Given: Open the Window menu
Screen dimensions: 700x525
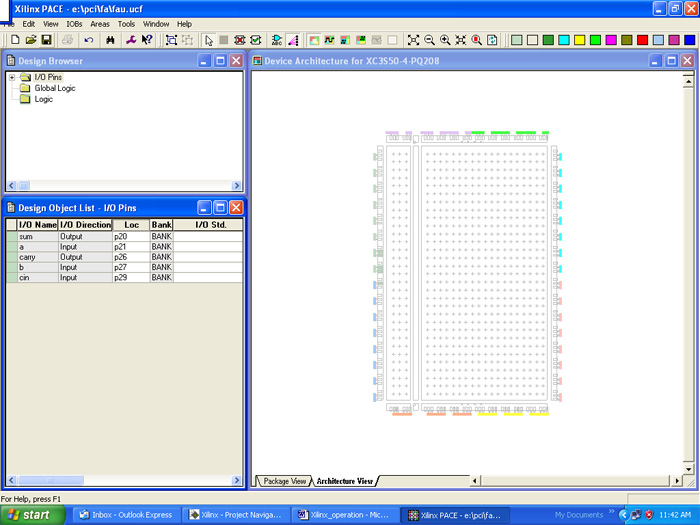Looking at the screenshot, I should pyautogui.click(x=156, y=24).
